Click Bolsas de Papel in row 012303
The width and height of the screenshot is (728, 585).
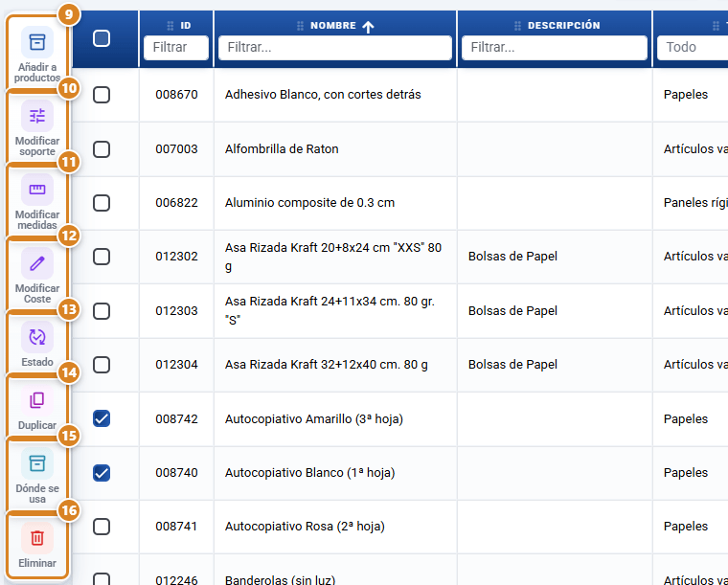(x=512, y=311)
